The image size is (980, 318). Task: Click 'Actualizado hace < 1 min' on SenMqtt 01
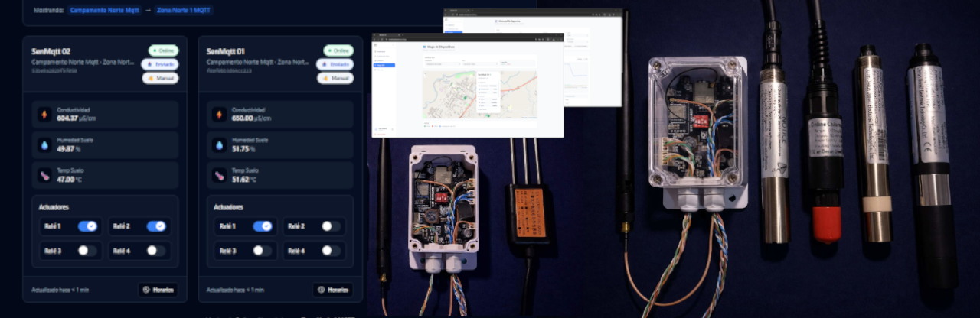pyautogui.click(x=236, y=290)
